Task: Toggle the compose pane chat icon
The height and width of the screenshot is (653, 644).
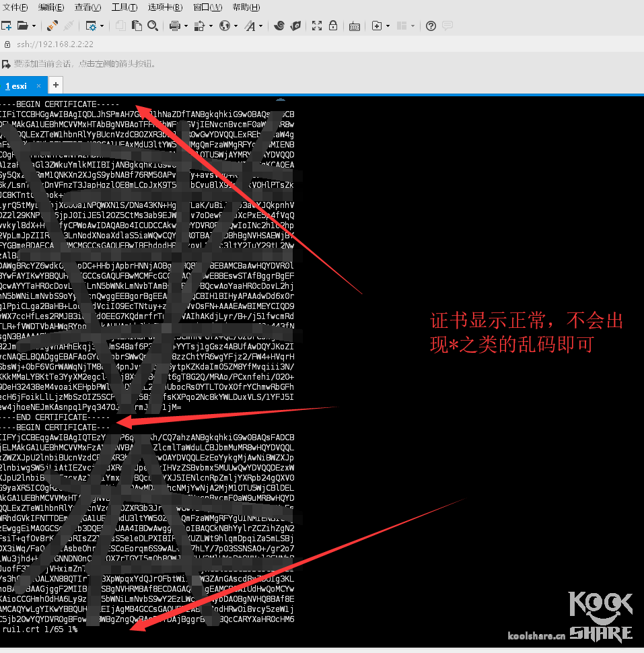Action: coord(448,26)
